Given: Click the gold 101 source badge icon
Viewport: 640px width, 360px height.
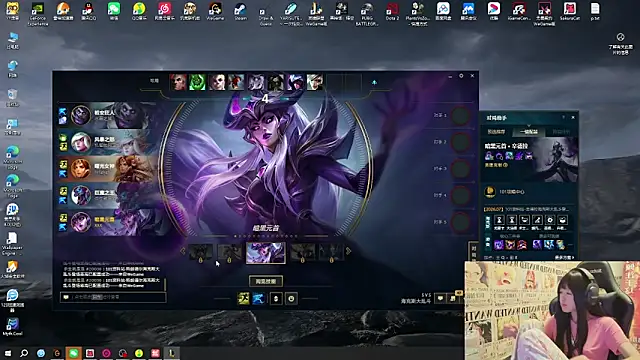Looking at the screenshot, I should [x=490, y=191].
